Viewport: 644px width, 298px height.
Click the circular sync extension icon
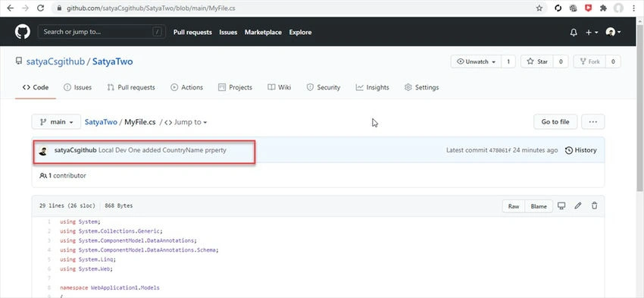point(558,8)
